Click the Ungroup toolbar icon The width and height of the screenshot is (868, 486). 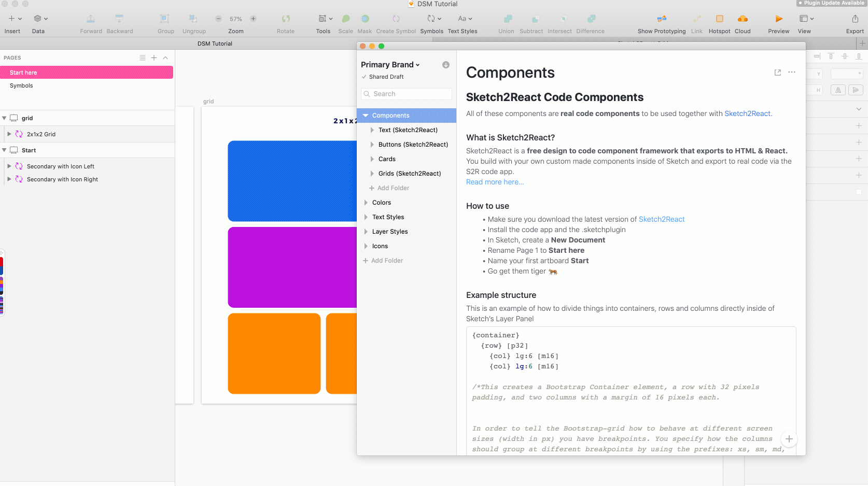click(193, 19)
